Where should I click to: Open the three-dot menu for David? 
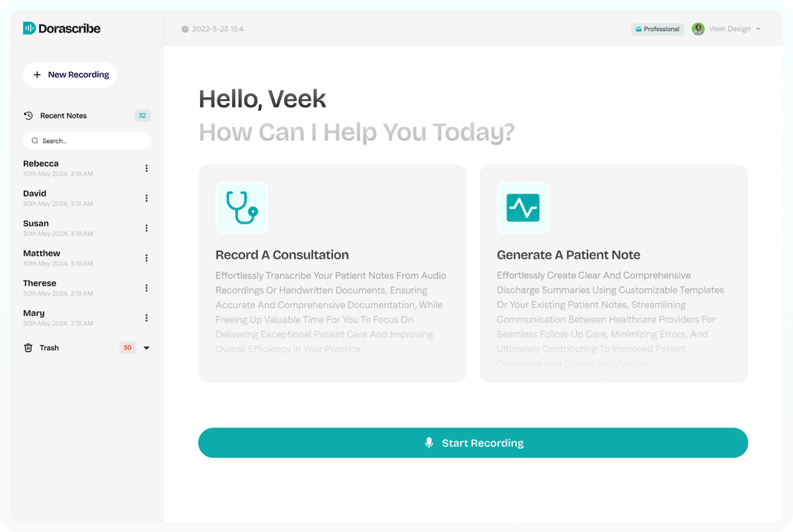[146, 198]
